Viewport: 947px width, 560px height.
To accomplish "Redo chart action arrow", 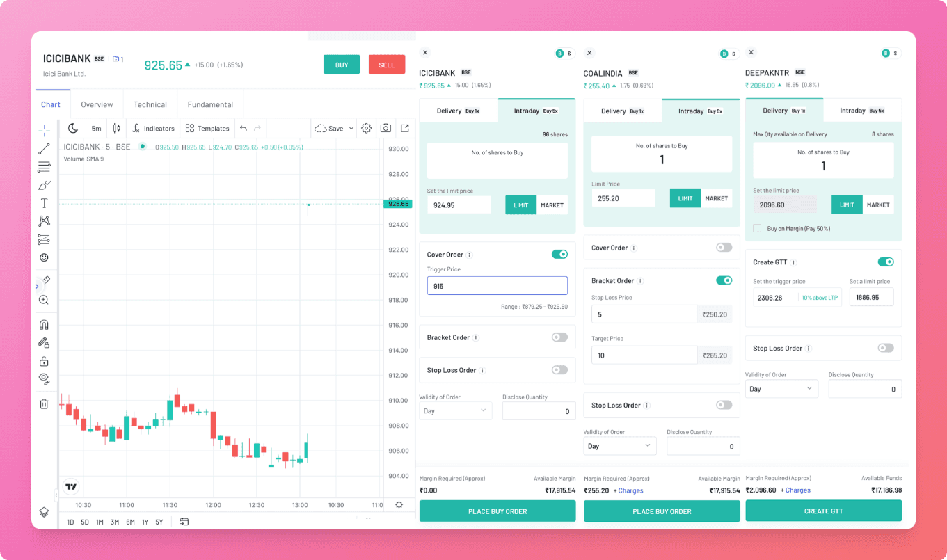I will (257, 128).
